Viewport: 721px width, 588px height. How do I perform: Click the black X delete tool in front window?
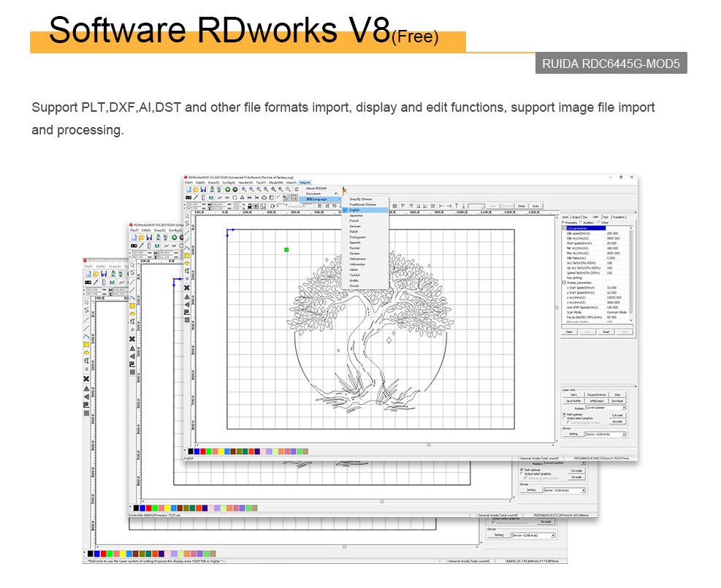(187, 288)
